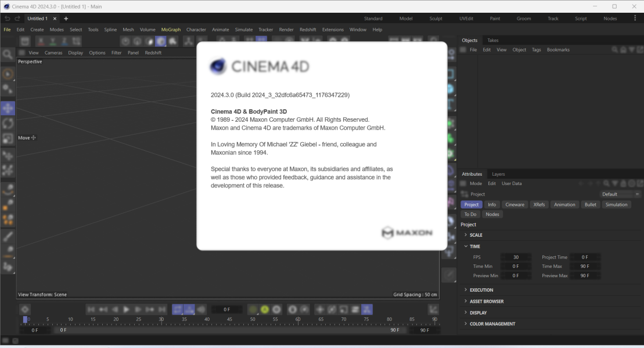This screenshot has height=348, width=644.
Task: Click the Undo arrow at top left
Action: click(x=8, y=19)
